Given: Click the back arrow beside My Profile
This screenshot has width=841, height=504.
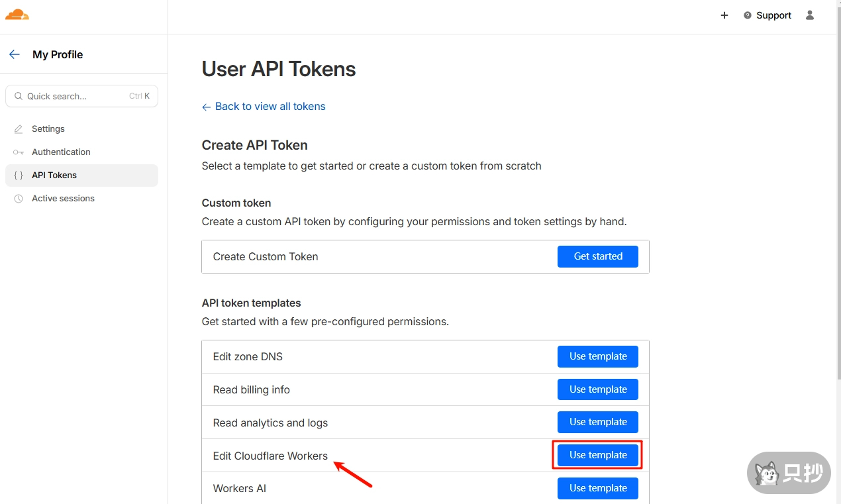Looking at the screenshot, I should pos(15,54).
